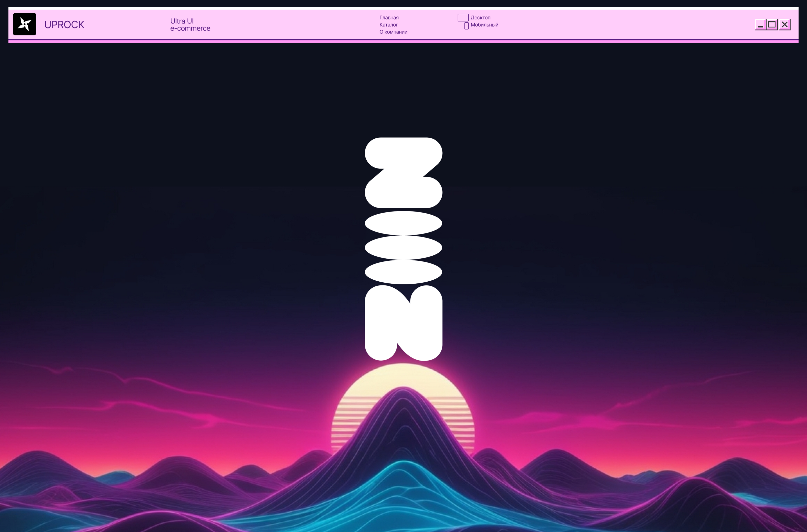Open the Каталог menu item

coord(389,25)
